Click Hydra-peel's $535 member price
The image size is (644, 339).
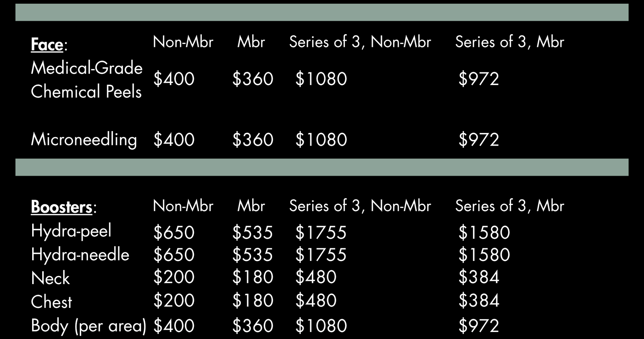click(x=253, y=232)
